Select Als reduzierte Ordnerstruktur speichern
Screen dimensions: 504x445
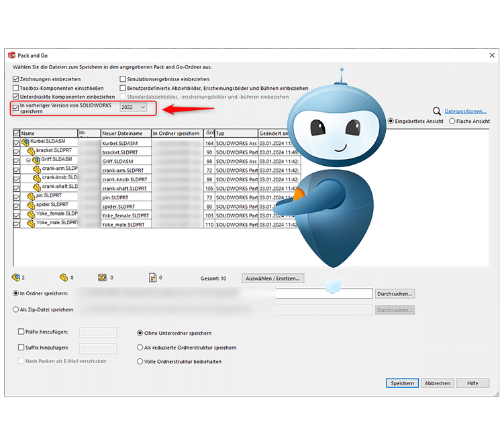pyautogui.click(x=140, y=347)
